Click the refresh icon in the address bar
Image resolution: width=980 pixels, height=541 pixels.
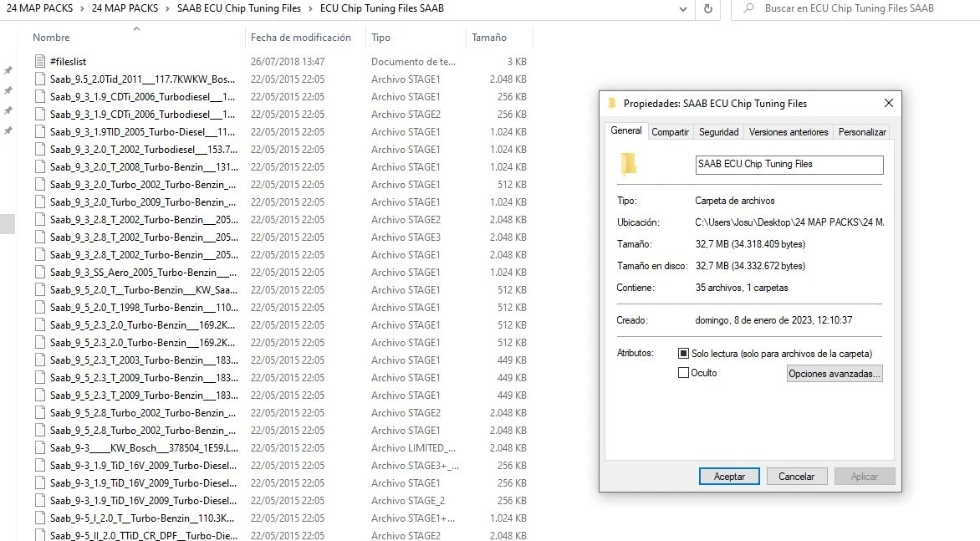[707, 8]
